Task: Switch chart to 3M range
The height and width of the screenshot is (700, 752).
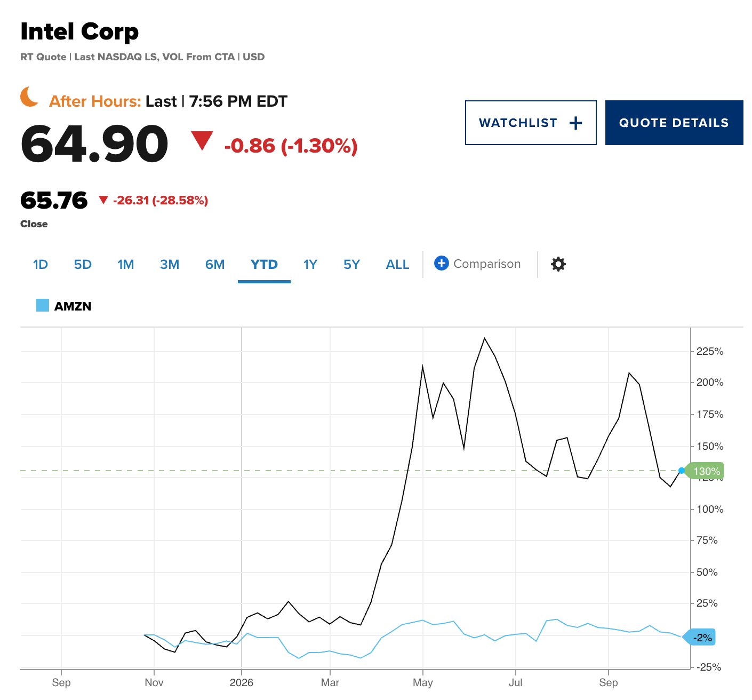Action: click(x=170, y=265)
